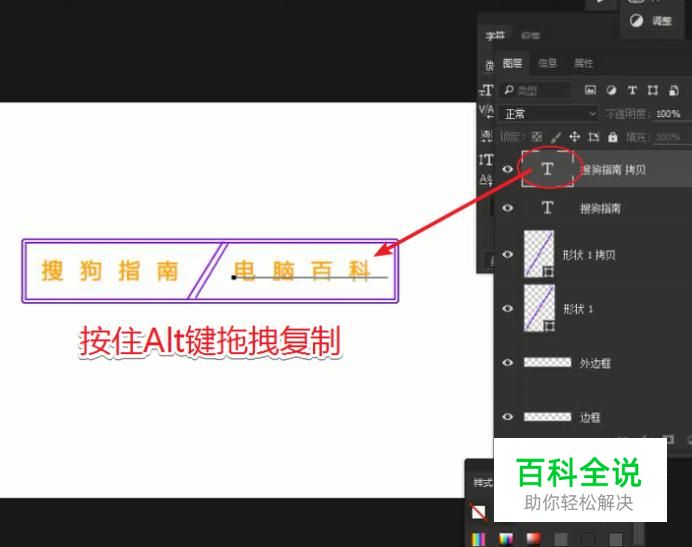692x547 pixels.
Task: Switch to the 信息 tab
Action: [x=548, y=63]
